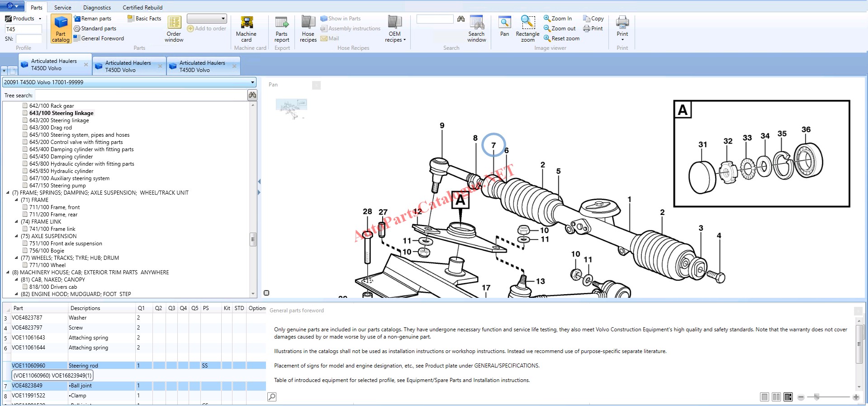Open the Certified Rebuild tab
This screenshot has width=868, height=406.
(142, 7)
